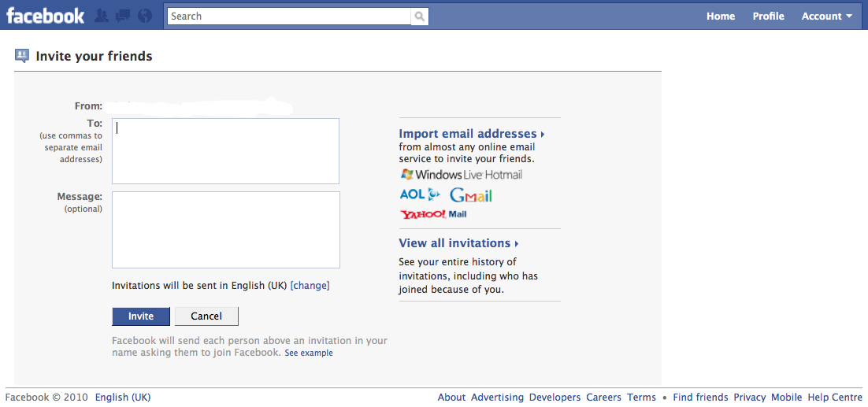Focus the Search box
The image size is (868, 407).
point(289,16)
